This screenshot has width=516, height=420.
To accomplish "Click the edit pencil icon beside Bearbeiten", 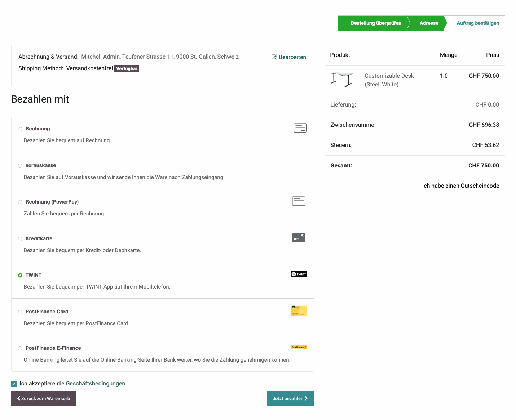I will coord(274,57).
